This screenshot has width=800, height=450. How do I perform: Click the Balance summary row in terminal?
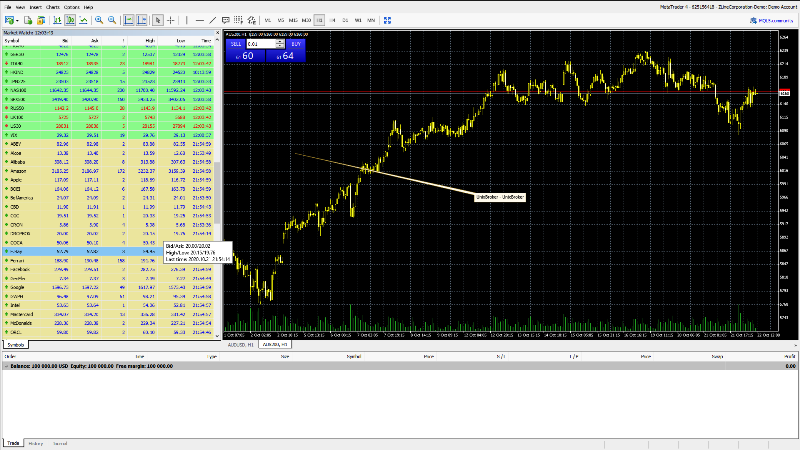(399, 366)
